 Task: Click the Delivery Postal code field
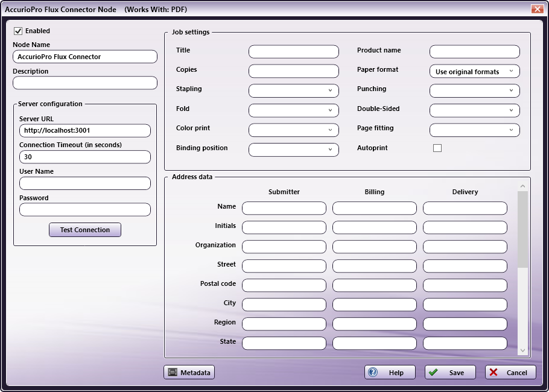coord(465,285)
